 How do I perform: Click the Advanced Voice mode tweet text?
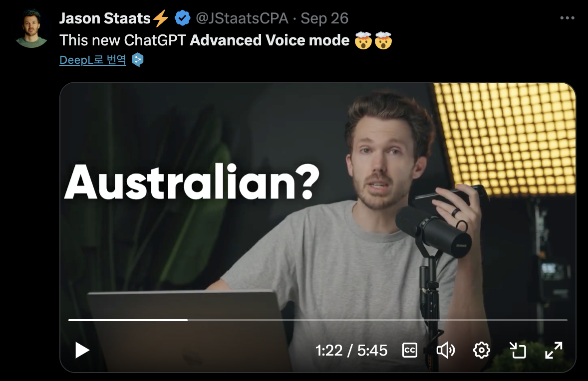point(270,40)
